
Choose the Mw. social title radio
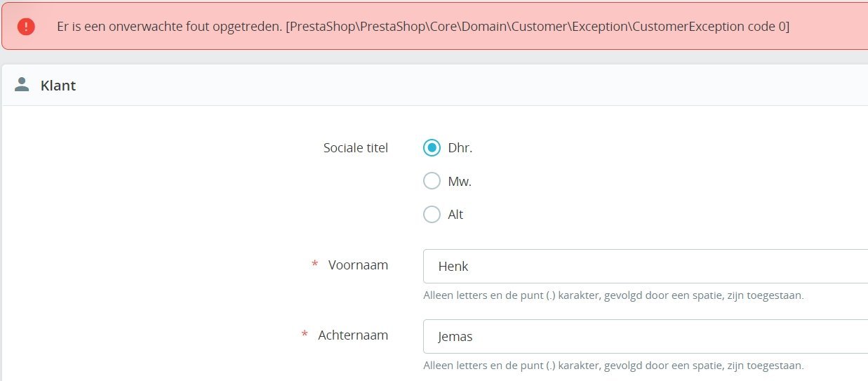(432, 181)
